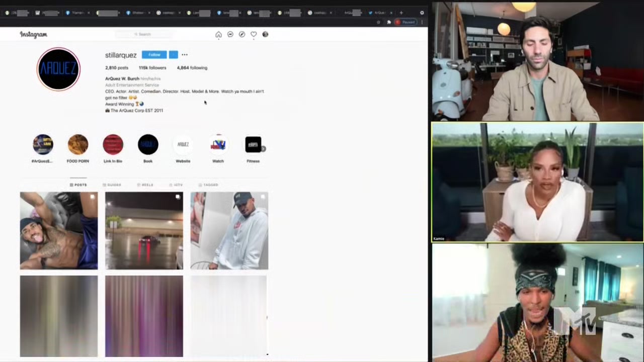The width and height of the screenshot is (644, 362).
Task: Go to Instagram home feed icon
Action: pyautogui.click(x=218, y=35)
